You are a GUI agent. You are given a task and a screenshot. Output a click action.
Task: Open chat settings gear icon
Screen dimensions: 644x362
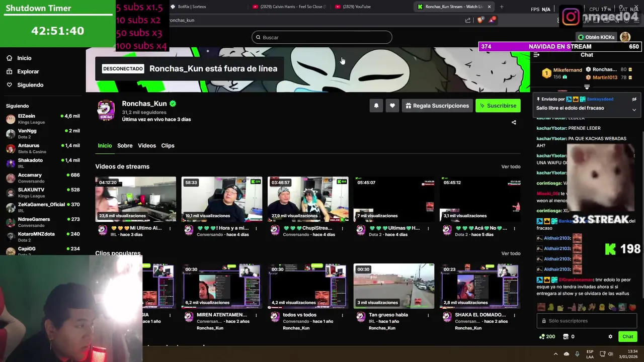point(610,336)
